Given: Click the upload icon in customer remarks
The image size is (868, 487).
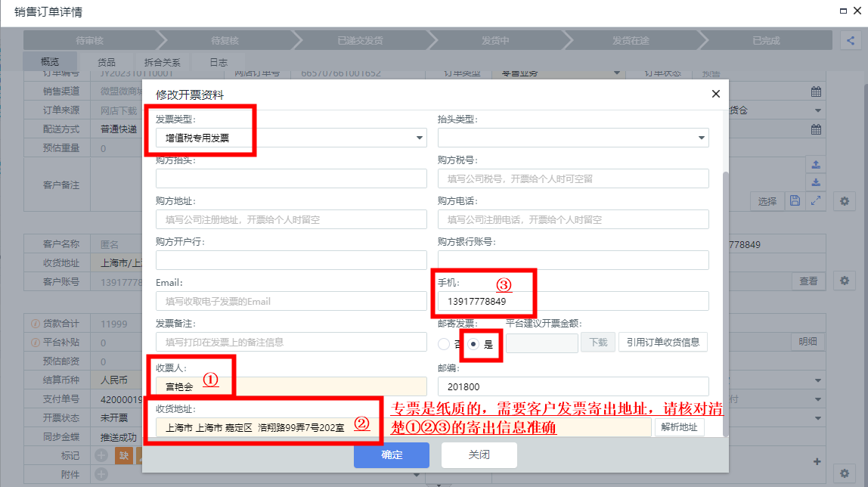Looking at the screenshot, I should point(816,165).
